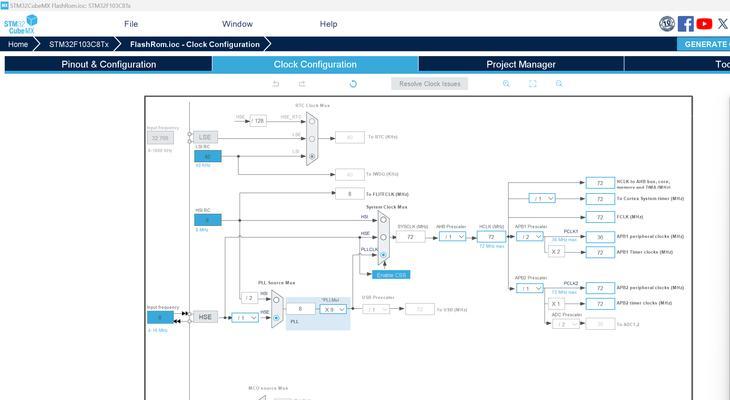Click the SYSCLK (MHz) value field
730x400 pixels.
[410, 237]
